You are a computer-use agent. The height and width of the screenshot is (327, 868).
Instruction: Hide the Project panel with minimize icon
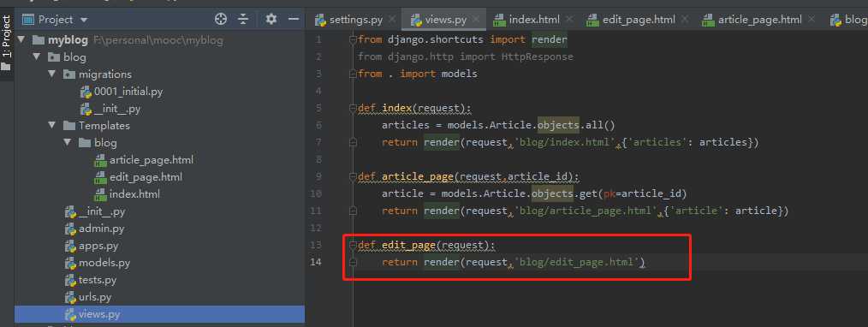click(x=294, y=20)
